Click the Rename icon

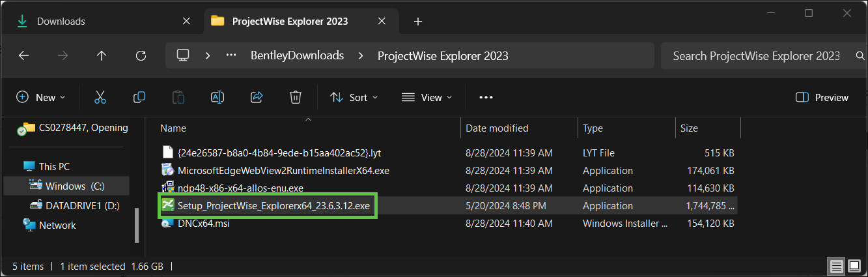click(x=217, y=97)
